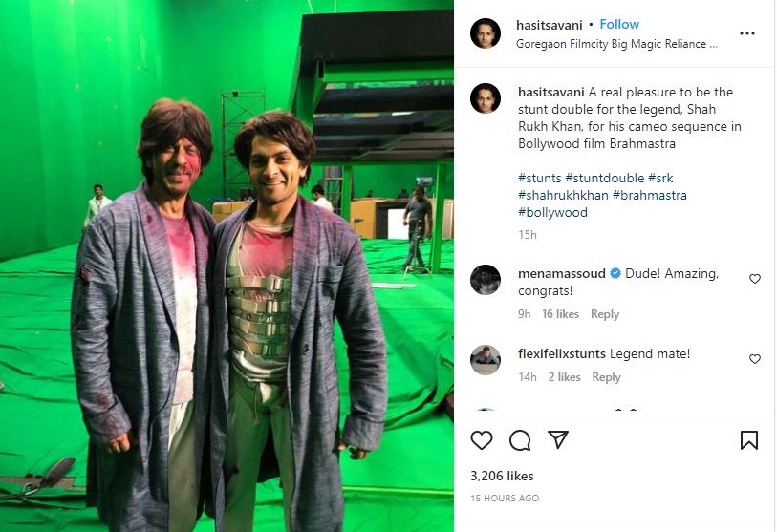Open the three-dot more options menu
Viewport: 777px width, 532px height.
point(747,33)
